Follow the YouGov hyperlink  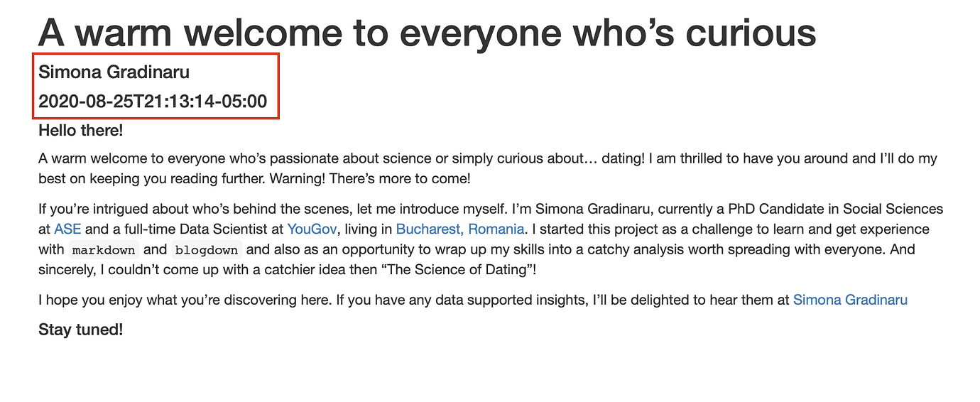point(312,229)
